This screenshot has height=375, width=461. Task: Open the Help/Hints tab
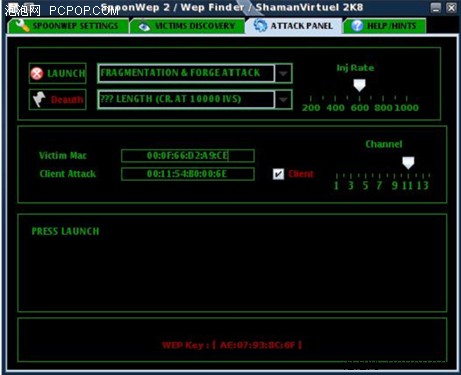[384, 26]
